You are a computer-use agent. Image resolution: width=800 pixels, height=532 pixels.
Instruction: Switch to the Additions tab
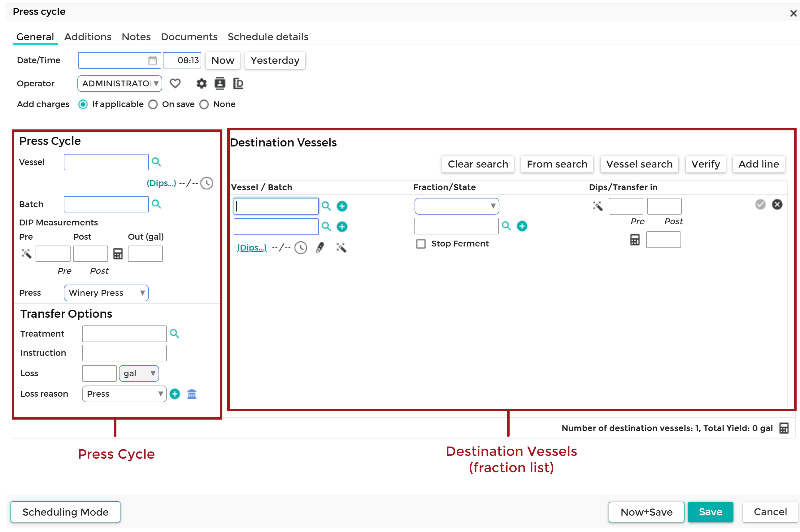[x=88, y=37]
